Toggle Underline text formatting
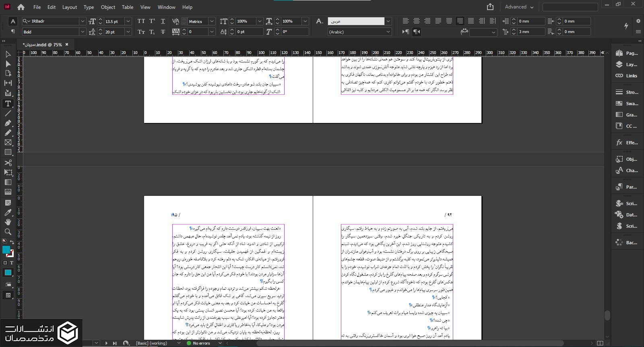The image size is (644, 347). point(163,21)
